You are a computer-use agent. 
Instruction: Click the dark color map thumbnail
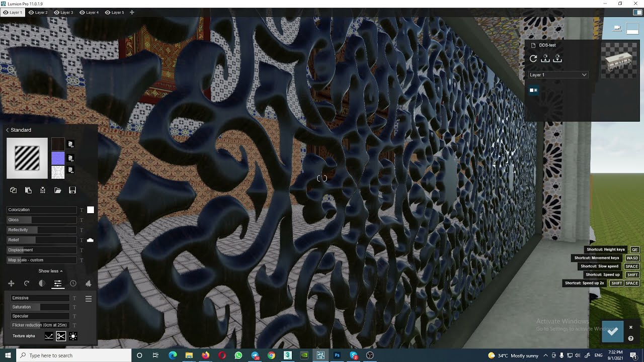[x=58, y=144]
